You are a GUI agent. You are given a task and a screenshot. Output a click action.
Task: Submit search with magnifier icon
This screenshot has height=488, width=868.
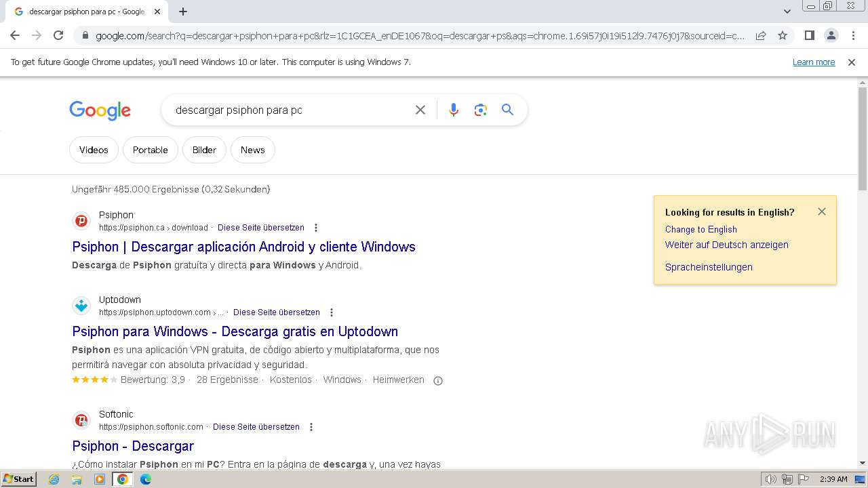click(507, 110)
